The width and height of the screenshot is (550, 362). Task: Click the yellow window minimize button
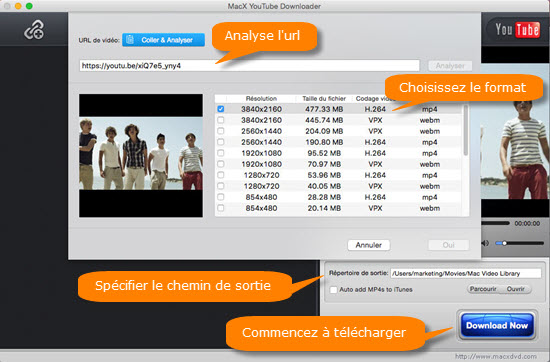(18, 6)
